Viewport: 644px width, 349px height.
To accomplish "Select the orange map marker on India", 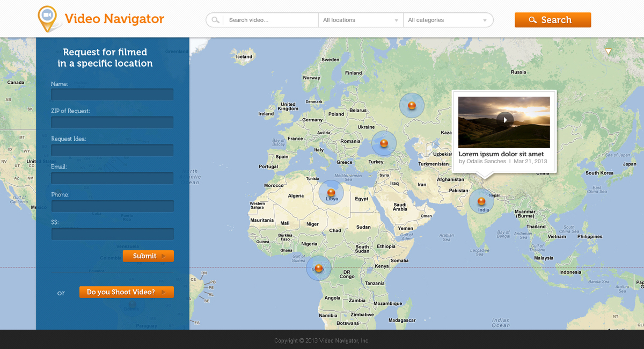I will click(481, 201).
